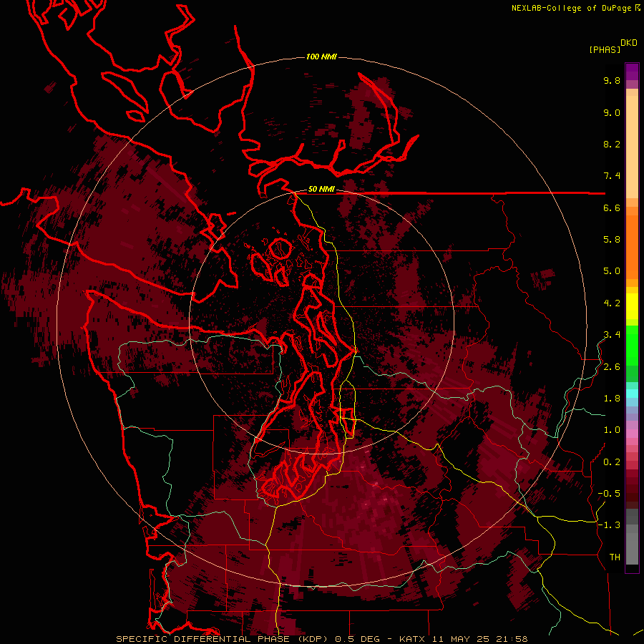This screenshot has width=644, height=644.
Task: Click the -1.3 legend value
Action: [609, 525]
